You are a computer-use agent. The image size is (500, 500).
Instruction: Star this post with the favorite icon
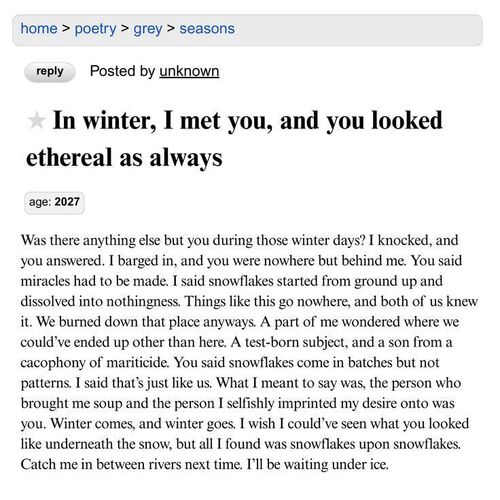36,120
